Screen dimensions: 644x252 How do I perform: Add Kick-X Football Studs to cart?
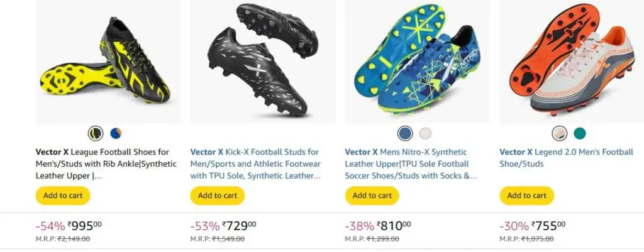tap(217, 195)
